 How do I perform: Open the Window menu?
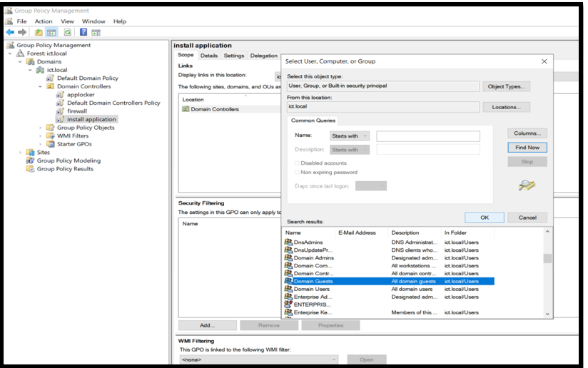click(x=93, y=21)
